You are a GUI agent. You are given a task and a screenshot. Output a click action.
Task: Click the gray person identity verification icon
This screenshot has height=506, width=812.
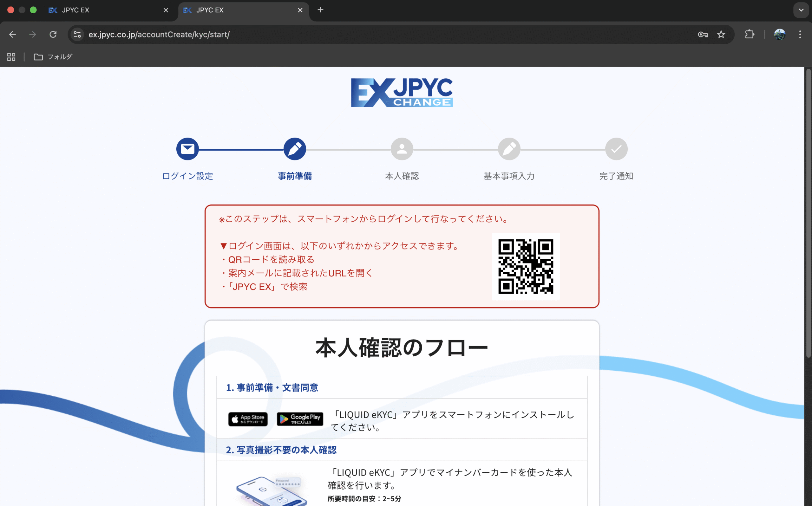tap(402, 149)
